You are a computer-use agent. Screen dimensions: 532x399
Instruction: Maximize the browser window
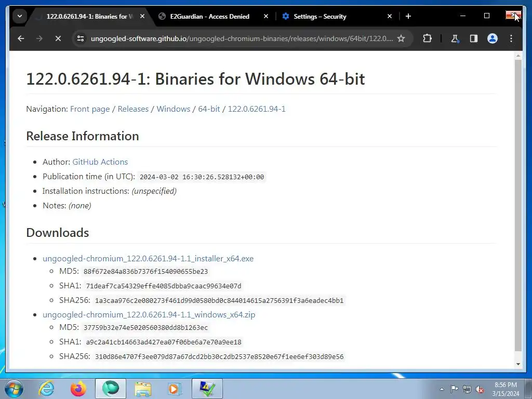coord(486,16)
